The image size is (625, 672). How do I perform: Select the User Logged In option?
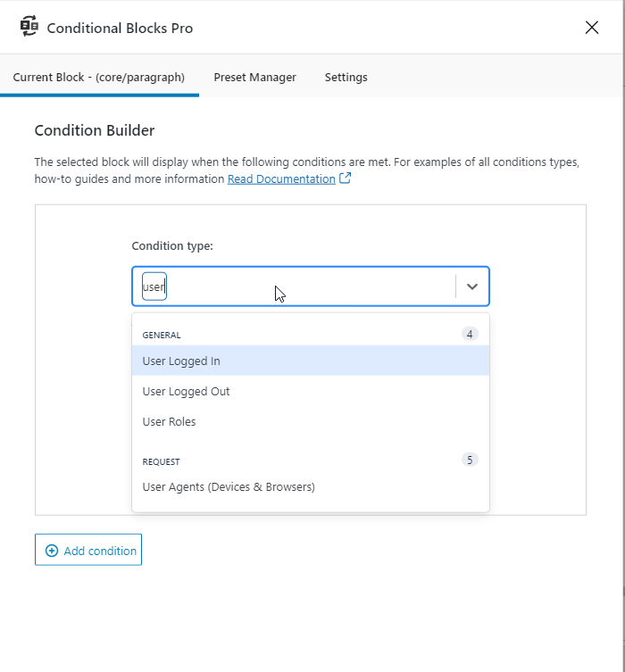pos(311,361)
